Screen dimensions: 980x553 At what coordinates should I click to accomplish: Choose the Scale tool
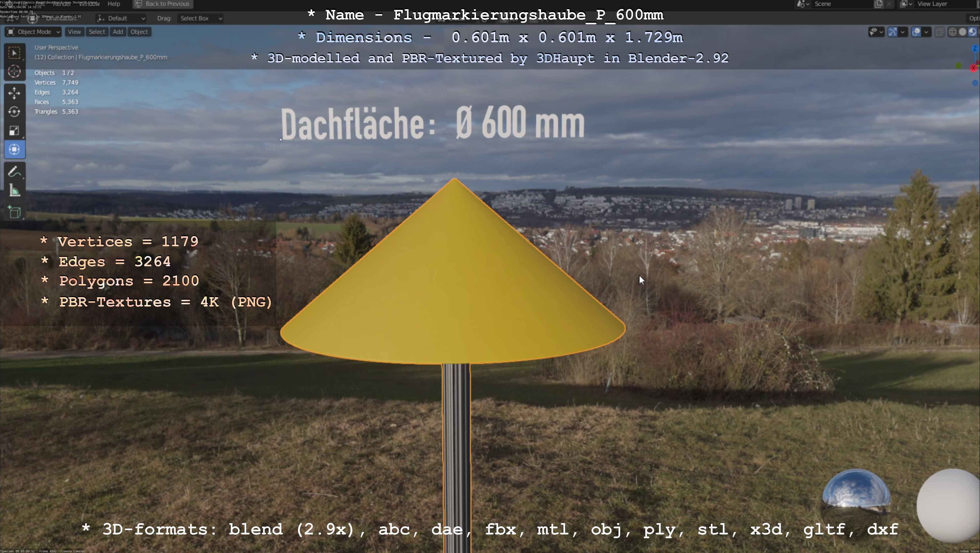click(14, 131)
